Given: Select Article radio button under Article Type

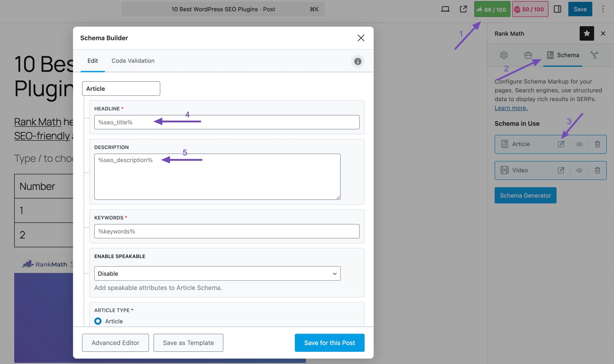Looking at the screenshot, I should click(98, 322).
